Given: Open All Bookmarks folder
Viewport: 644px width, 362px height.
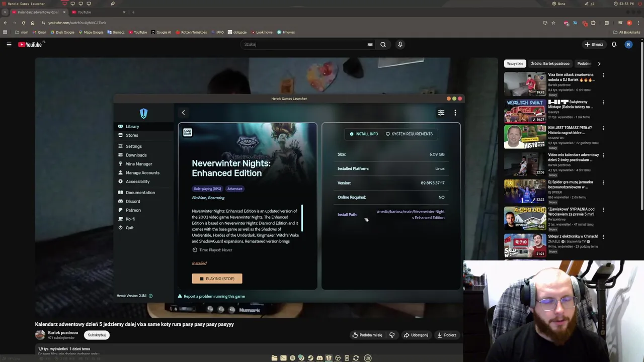Looking at the screenshot, I should pyautogui.click(x=626, y=32).
